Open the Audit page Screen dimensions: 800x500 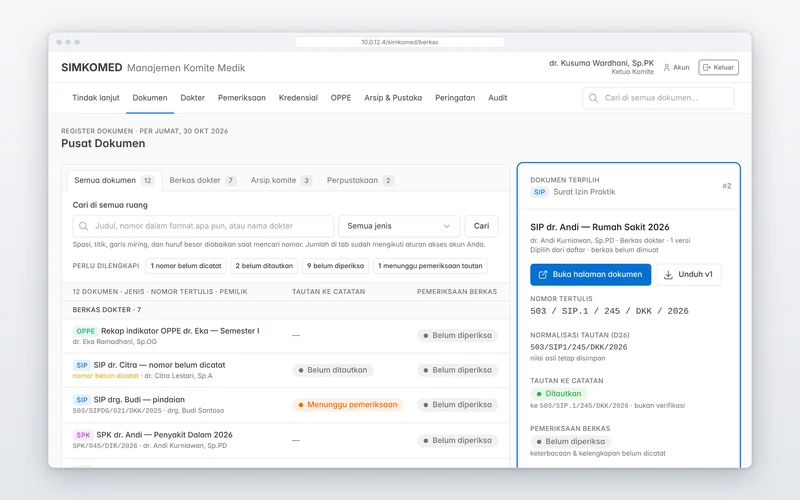pos(497,98)
